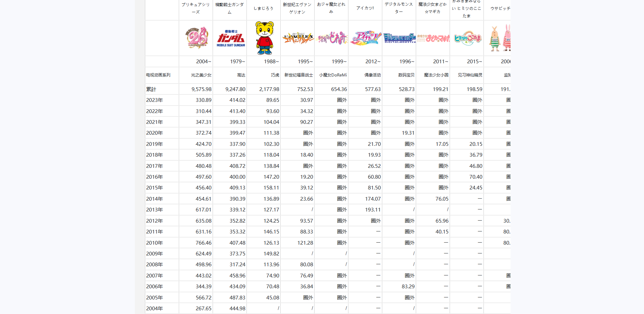Click the 2013年 row label
Image resolution: width=644 pixels, height=314 pixels.
click(154, 209)
